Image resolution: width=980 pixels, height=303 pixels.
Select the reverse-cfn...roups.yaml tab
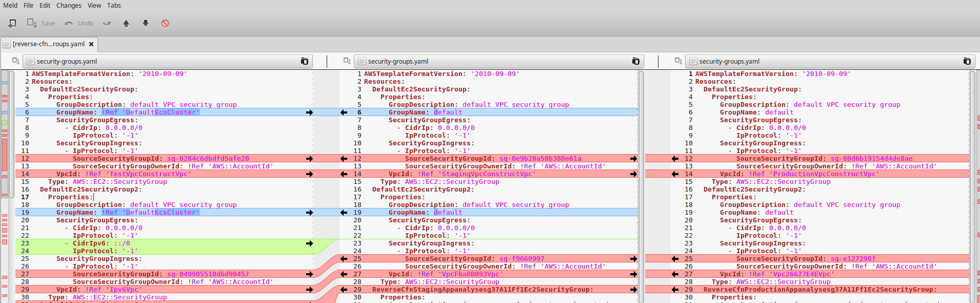(48, 44)
